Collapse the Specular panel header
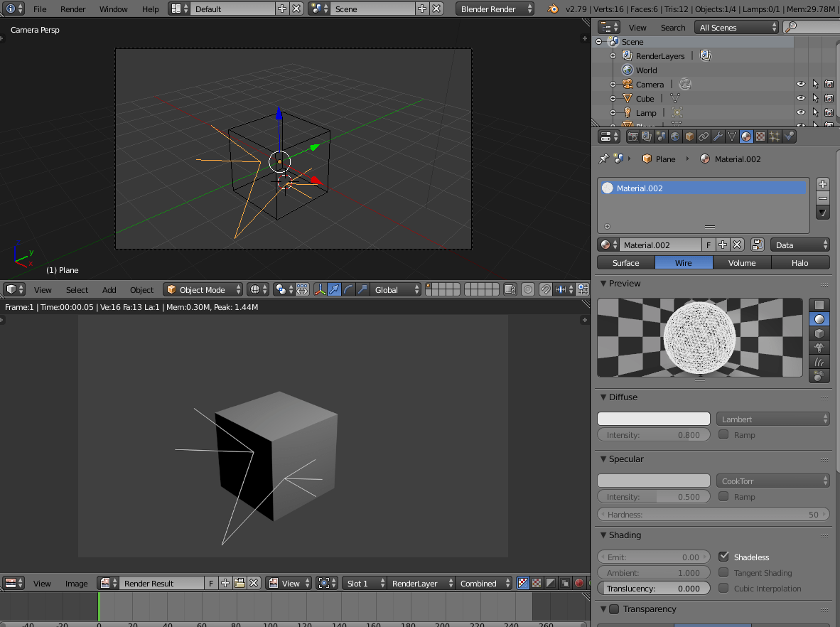 [x=623, y=459]
